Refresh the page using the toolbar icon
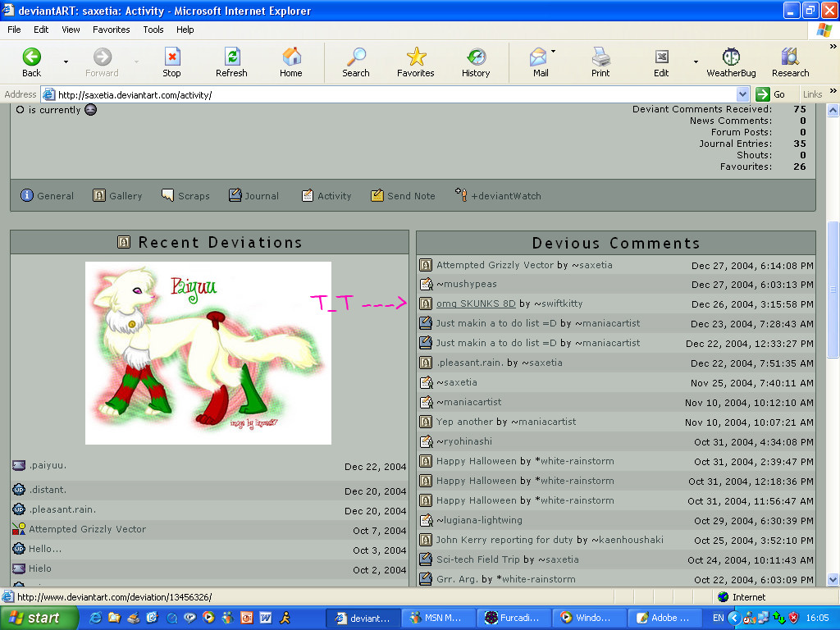Screen dimensions: 840x630 point(232,57)
